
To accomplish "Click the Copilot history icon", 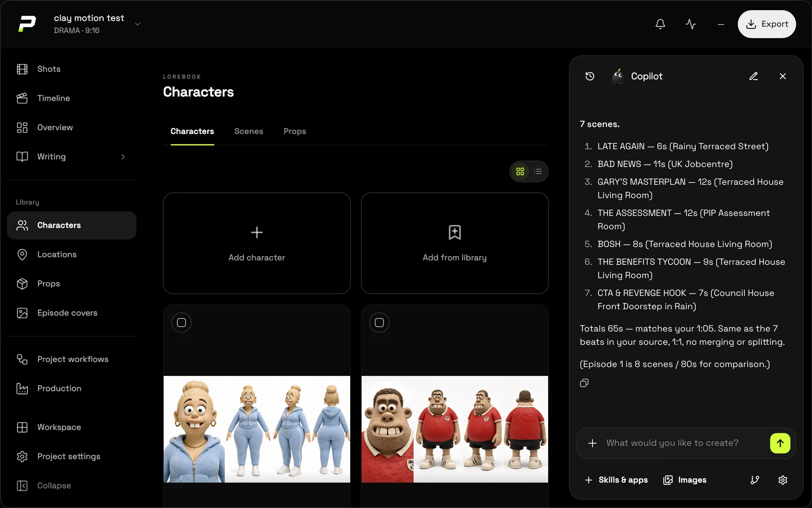I will click(590, 76).
